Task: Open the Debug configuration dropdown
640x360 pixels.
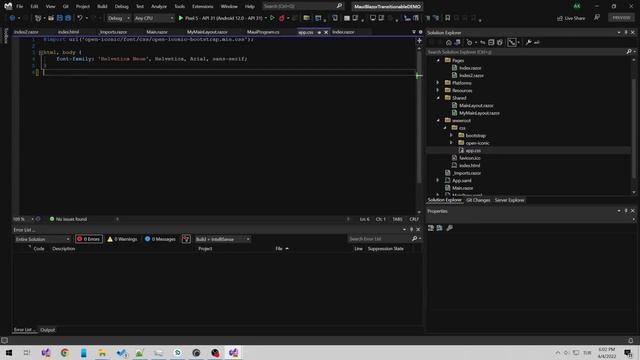Action: click(x=119, y=18)
